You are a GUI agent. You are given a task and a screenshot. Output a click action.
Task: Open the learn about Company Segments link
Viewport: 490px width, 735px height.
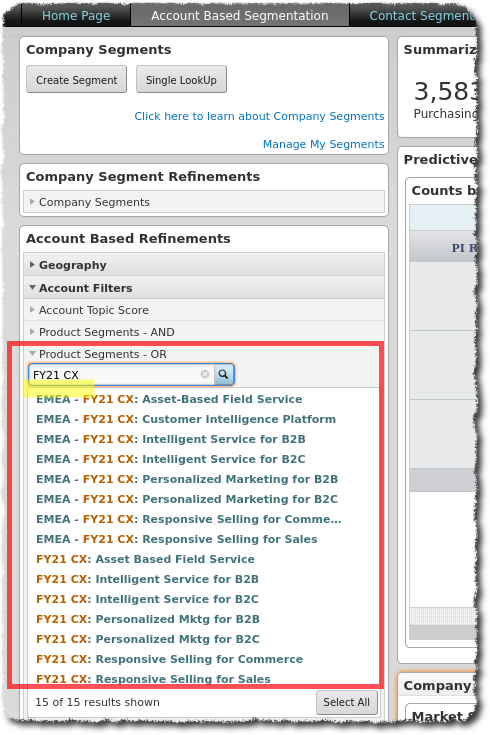click(259, 116)
